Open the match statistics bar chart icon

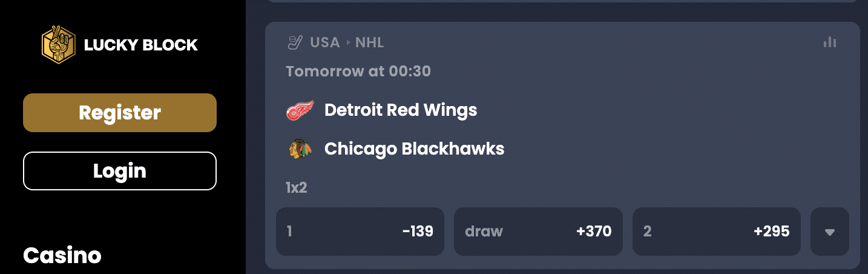[x=830, y=42]
